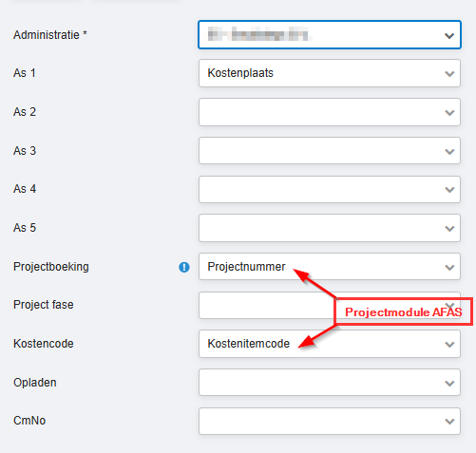The height and width of the screenshot is (453, 476).
Task: Expand the Kostencode Kostenitemcode dropdown
Action: click(330, 344)
